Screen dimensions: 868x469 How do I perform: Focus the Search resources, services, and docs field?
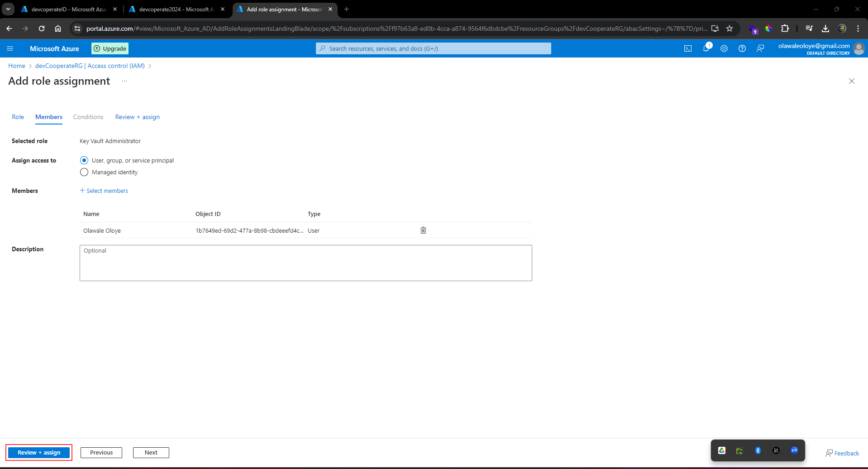coord(434,48)
